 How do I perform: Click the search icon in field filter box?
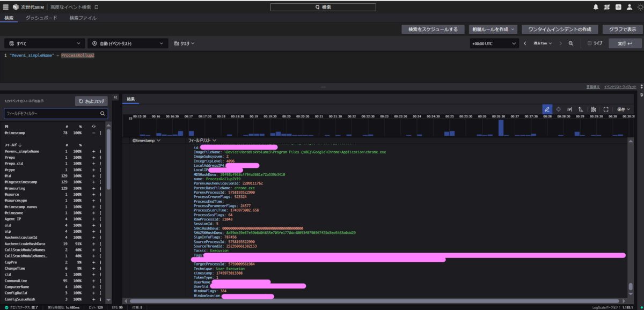[103, 114]
